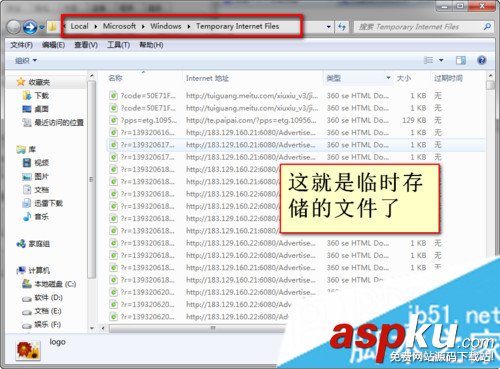Screen dimensions: 500x369
Task: Open the 文件(F) menu
Action: pyautogui.click(x=22, y=45)
